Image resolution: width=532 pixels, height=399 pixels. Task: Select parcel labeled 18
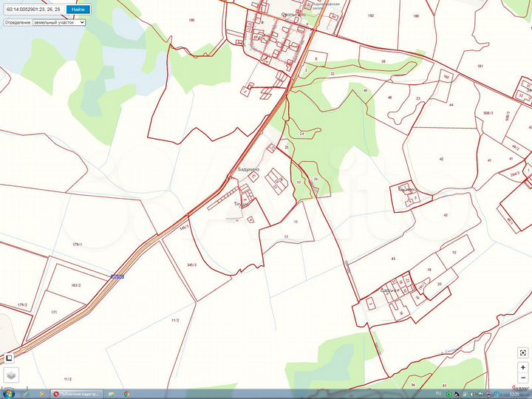429,270
